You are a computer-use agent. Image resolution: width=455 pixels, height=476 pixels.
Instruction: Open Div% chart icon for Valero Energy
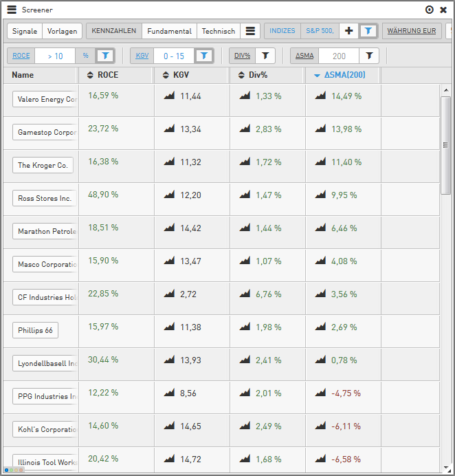click(x=245, y=96)
